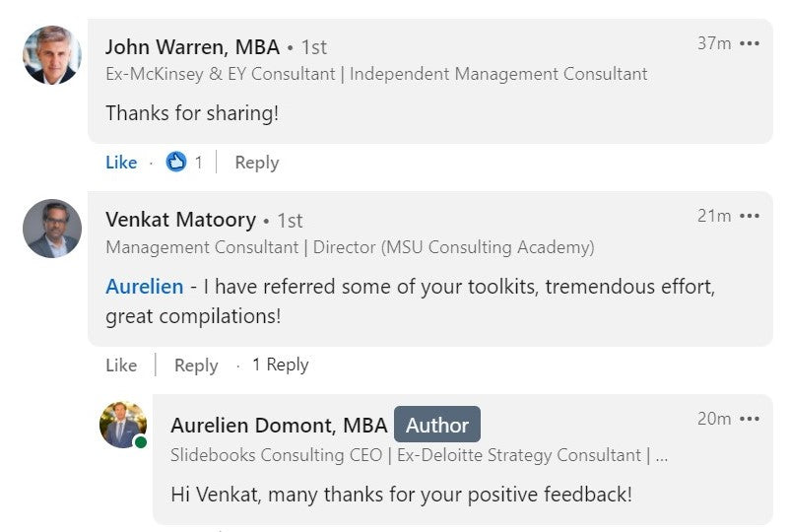Click the green online status dot on Aurelien's avatar

141,442
